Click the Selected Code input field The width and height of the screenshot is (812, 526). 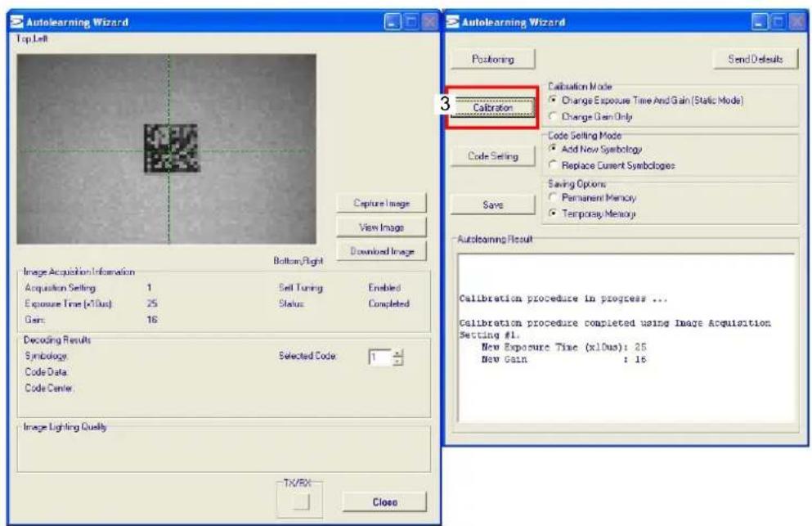[x=380, y=357]
